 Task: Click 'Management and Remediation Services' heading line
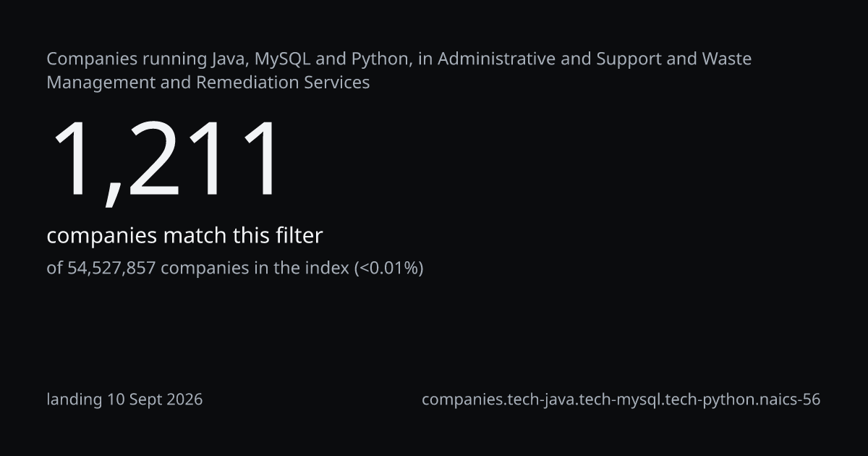(208, 83)
